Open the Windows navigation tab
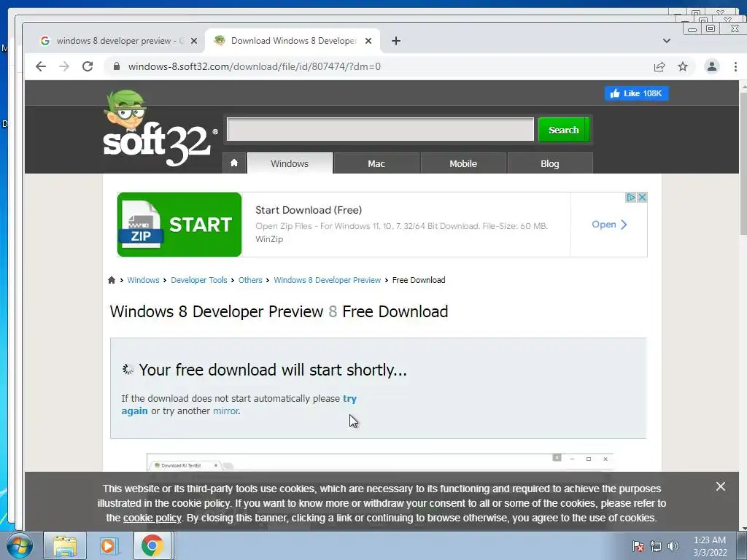Image resolution: width=747 pixels, height=560 pixels. tap(290, 163)
